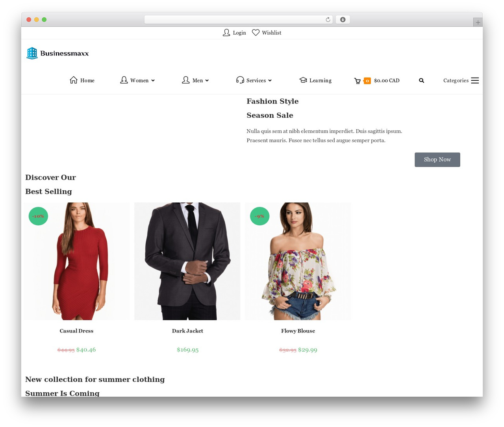Open the Categories menu label

click(x=456, y=80)
